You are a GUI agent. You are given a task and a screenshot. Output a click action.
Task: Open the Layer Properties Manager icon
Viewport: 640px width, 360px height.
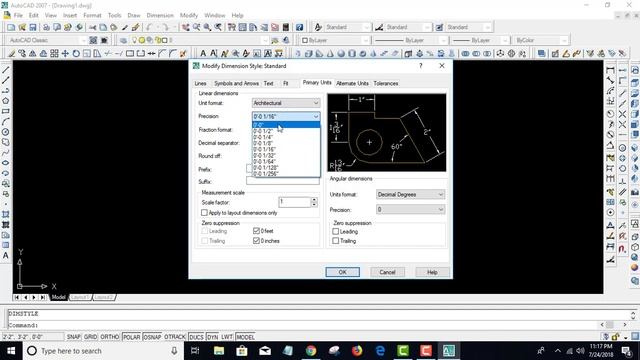tap(123, 40)
